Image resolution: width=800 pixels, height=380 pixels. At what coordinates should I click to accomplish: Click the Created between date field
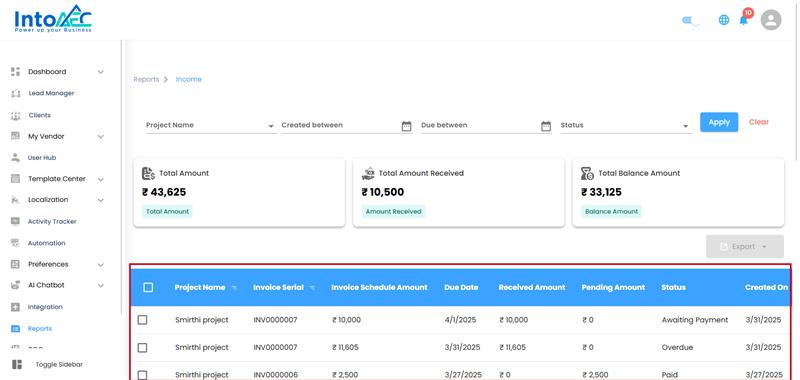[x=347, y=125]
